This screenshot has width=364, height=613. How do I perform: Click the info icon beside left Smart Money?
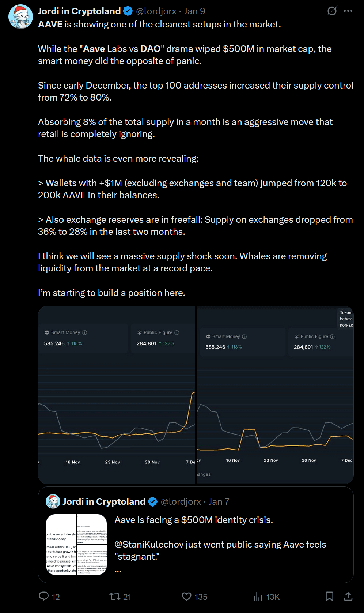coord(85,332)
